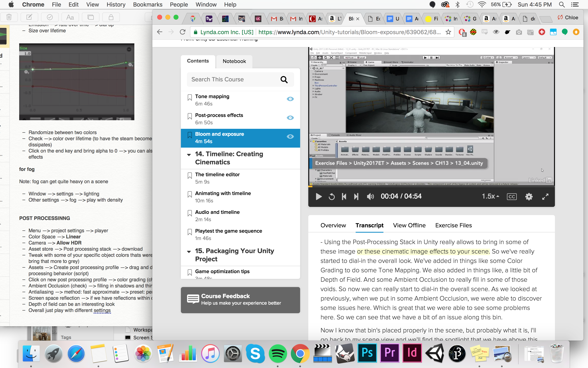Bookmark the Post-process effects video
The width and height of the screenshot is (588, 368).
coord(189,116)
